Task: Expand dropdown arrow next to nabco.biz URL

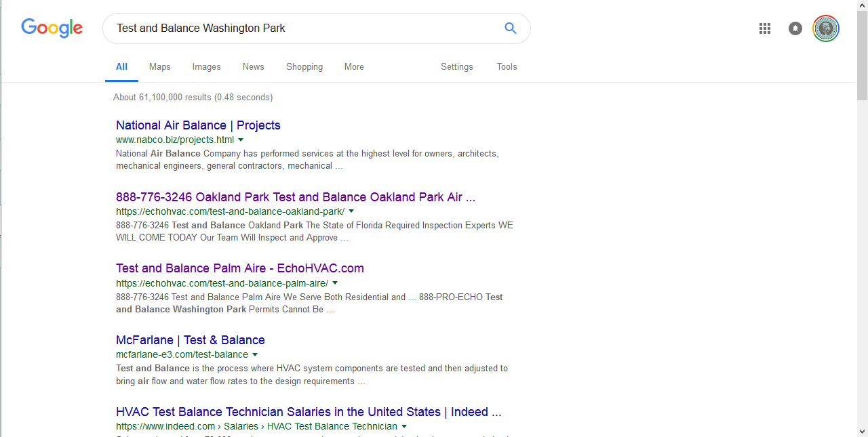Action: pos(241,140)
